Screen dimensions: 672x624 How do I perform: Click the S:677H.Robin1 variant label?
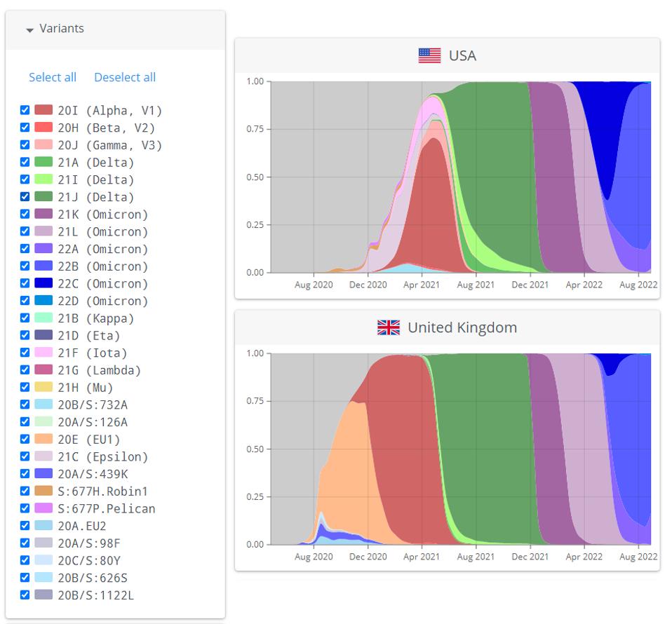(x=102, y=491)
